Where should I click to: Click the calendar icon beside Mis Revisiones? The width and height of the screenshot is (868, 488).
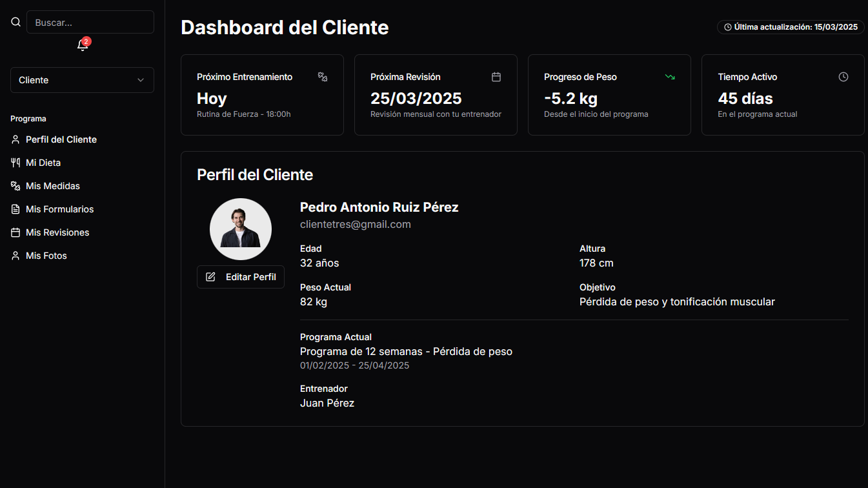16,232
